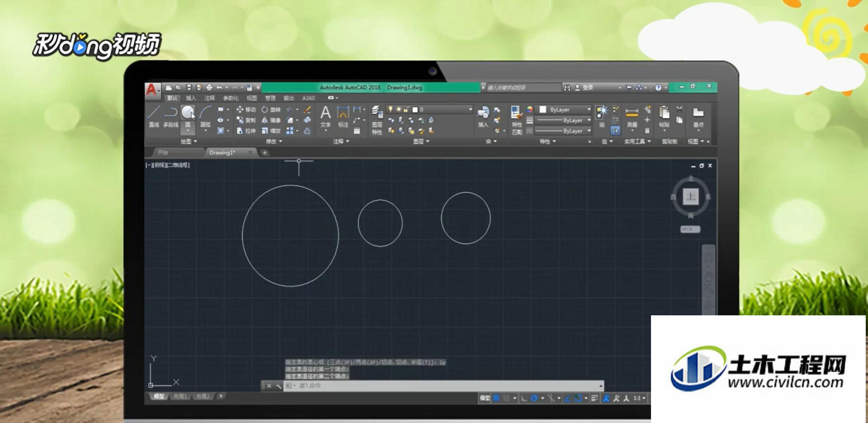Image resolution: width=868 pixels, height=423 pixels.
Task: Expand the Annotation (注释) panel
Action: 341,142
